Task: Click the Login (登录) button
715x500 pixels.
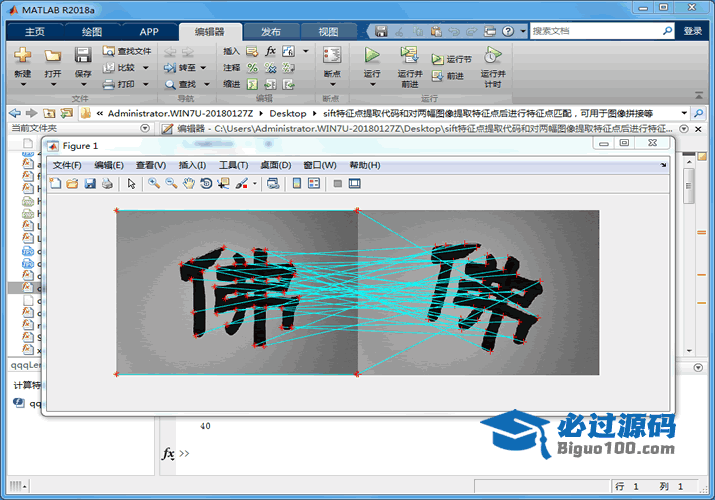Action: click(x=693, y=31)
